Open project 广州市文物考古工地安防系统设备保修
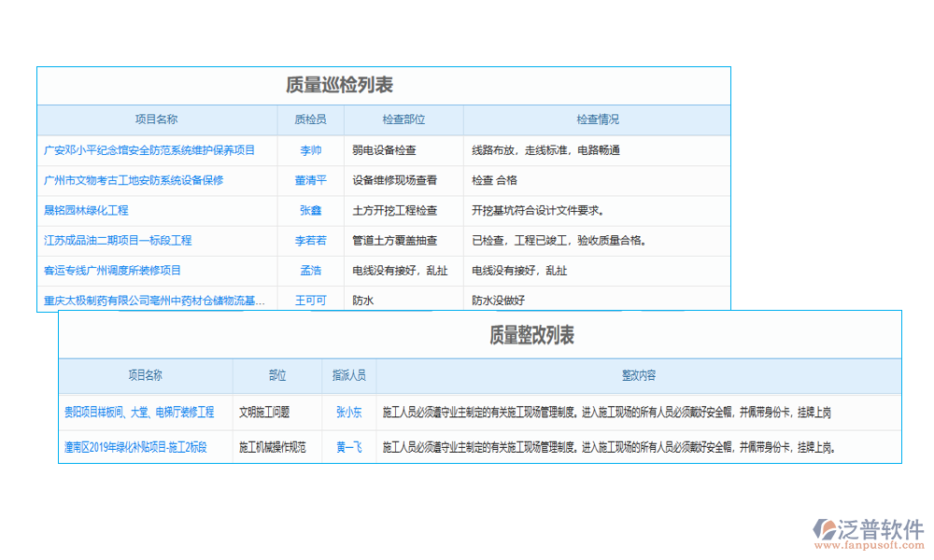Image resolution: width=934 pixels, height=560 pixels. coord(142,180)
